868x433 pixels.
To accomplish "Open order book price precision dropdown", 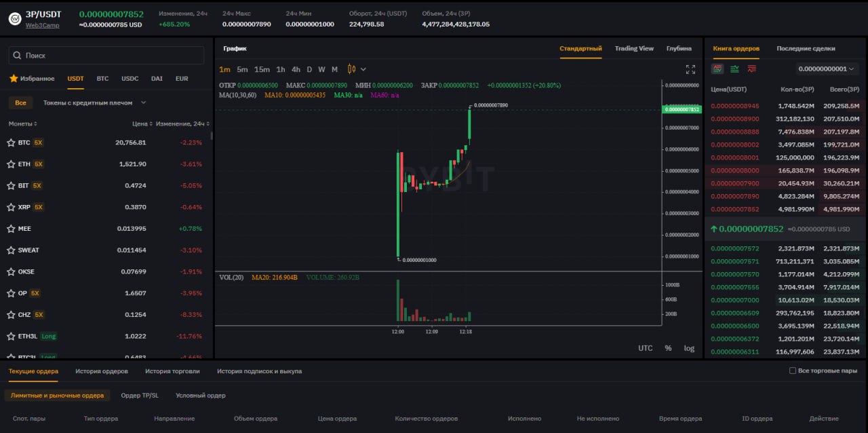I will pyautogui.click(x=827, y=69).
